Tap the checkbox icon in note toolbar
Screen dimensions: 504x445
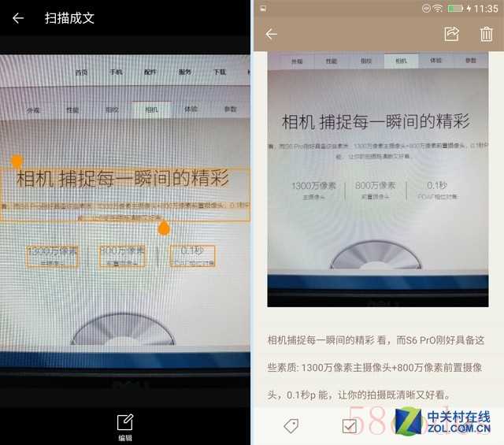click(x=350, y=426)
